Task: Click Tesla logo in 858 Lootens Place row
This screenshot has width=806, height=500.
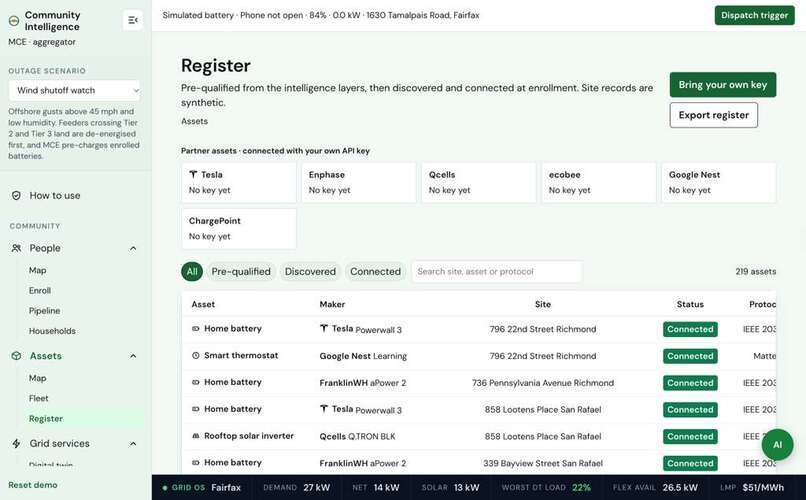Action: click(324, 409)
